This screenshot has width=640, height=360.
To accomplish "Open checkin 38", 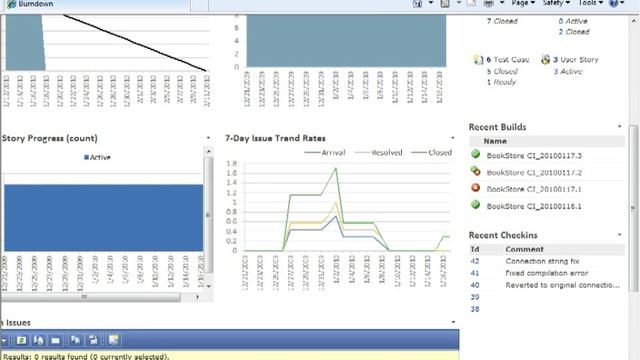I will point(475,309).
